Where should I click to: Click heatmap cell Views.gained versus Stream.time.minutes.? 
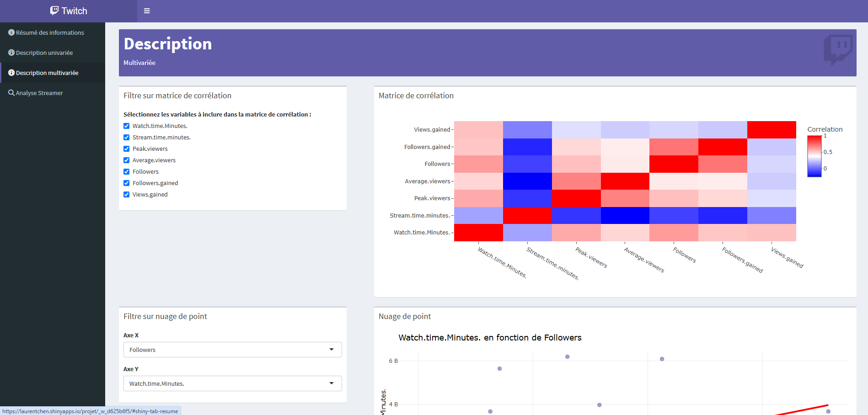coord(527,130)
